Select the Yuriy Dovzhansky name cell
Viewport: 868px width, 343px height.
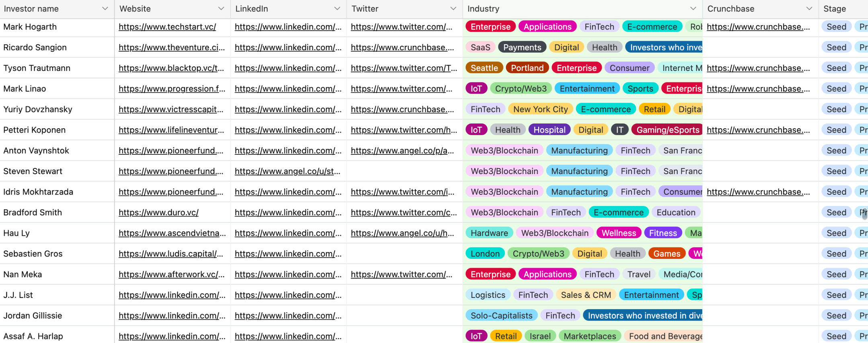[x=38, y=109]
